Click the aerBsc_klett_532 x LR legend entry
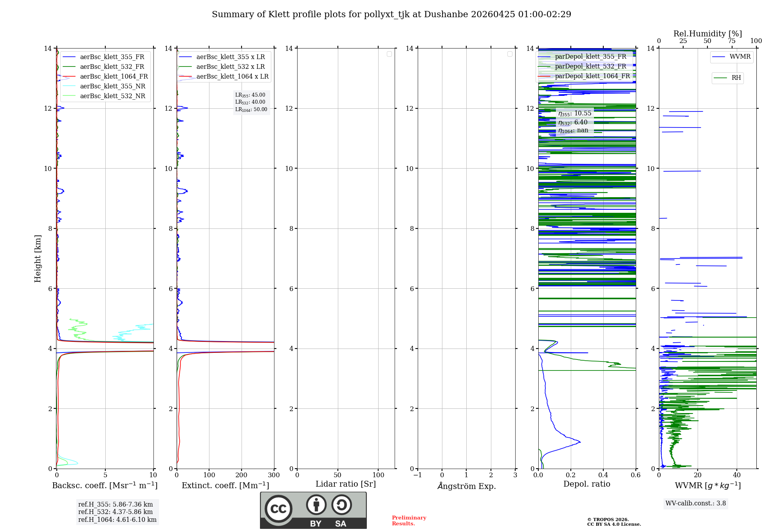The height and width of the screenshot is (532, 783). (230, 67)
